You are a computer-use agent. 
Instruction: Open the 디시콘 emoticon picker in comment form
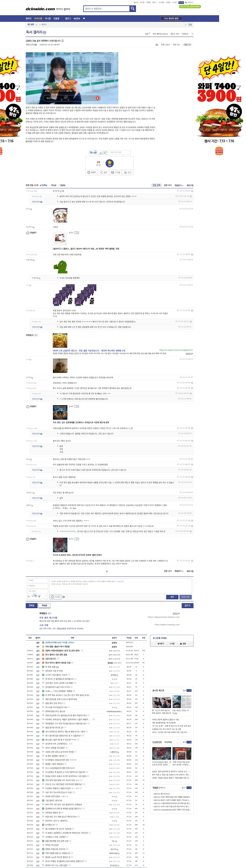pyautogui.click(x=56, y=597)
